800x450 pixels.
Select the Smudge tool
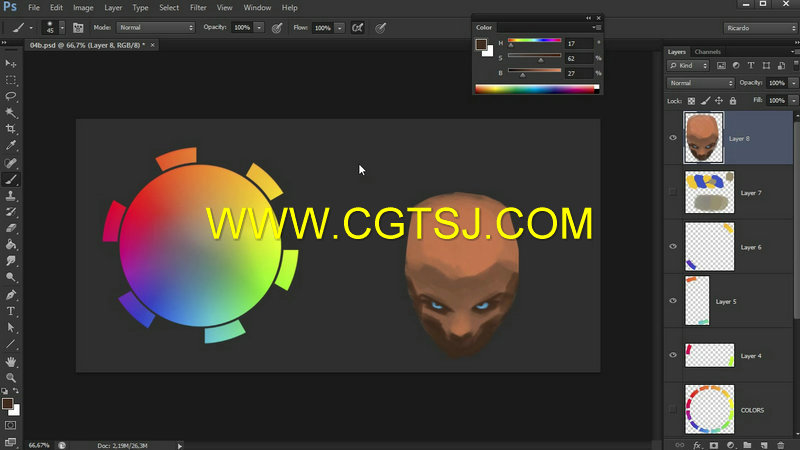pyautogui.click(x=11, y=261)
